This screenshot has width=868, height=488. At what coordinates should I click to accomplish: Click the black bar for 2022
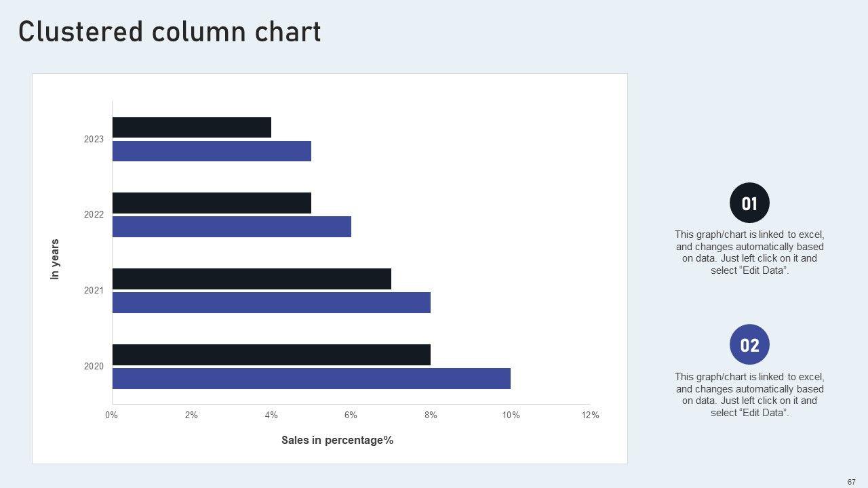[212, 203]
